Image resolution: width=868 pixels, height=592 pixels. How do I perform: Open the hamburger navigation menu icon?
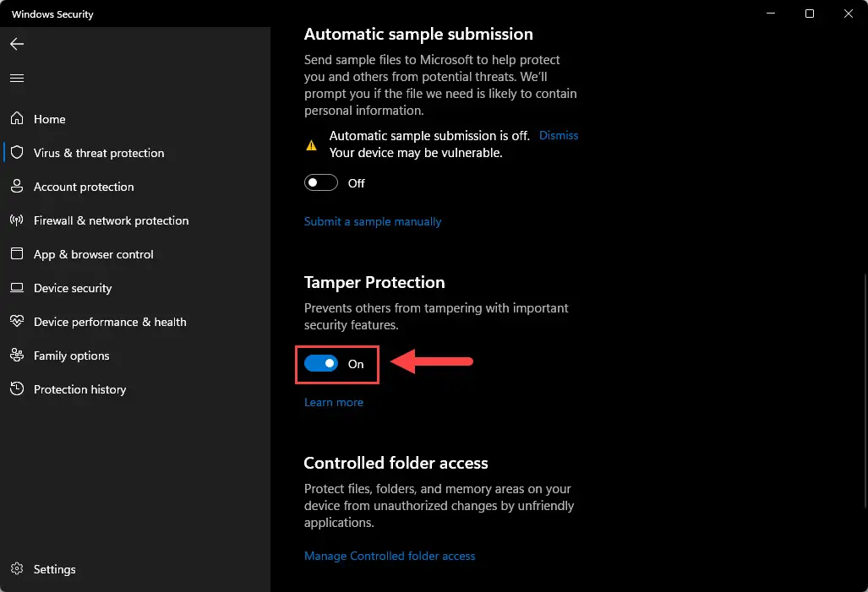click(17, 78)
